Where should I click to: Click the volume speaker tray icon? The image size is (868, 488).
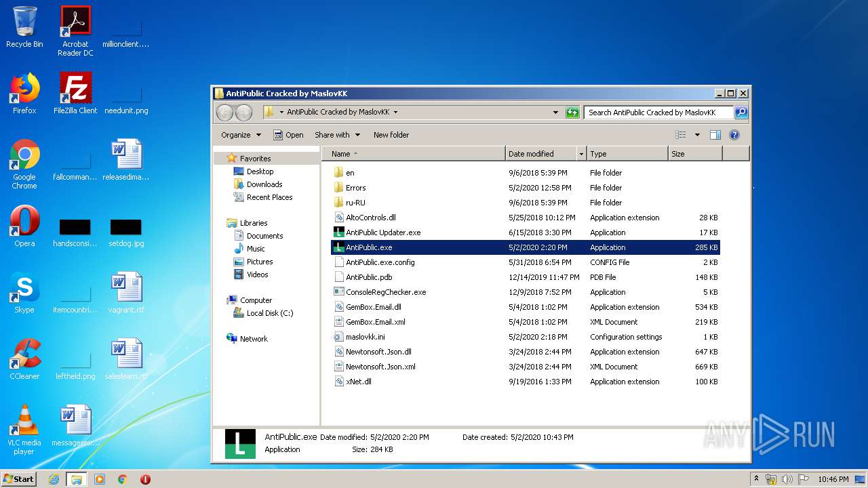click(787, 479)
